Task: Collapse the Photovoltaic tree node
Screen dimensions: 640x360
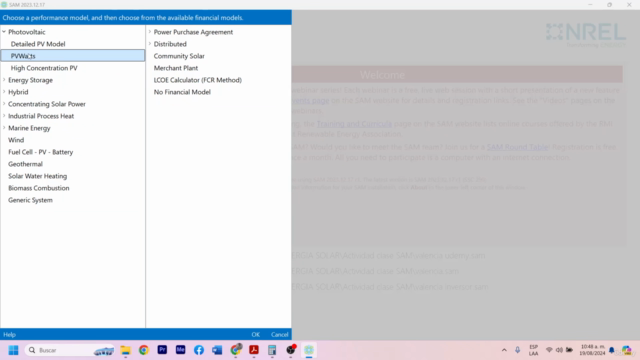Action: click(4, 32)
